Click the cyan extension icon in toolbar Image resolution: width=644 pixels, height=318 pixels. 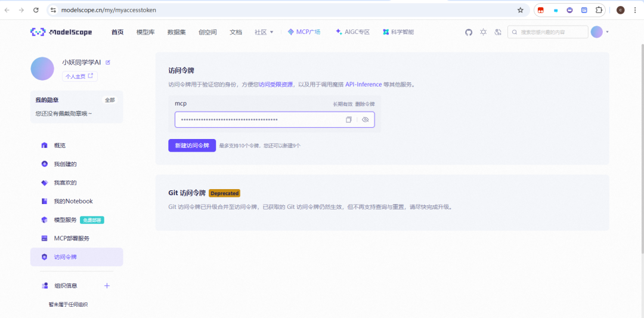(555, 10)
